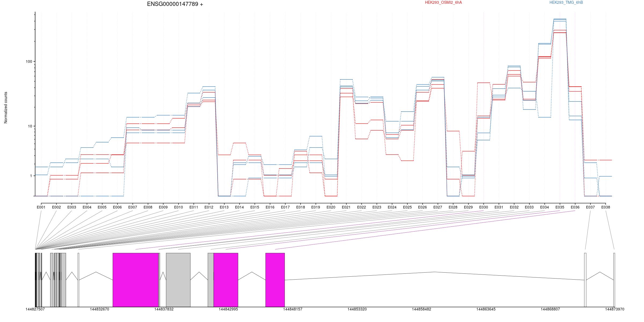Click exon label E008
The width and height of the screenshot is (644, 322).
[148, 207]
